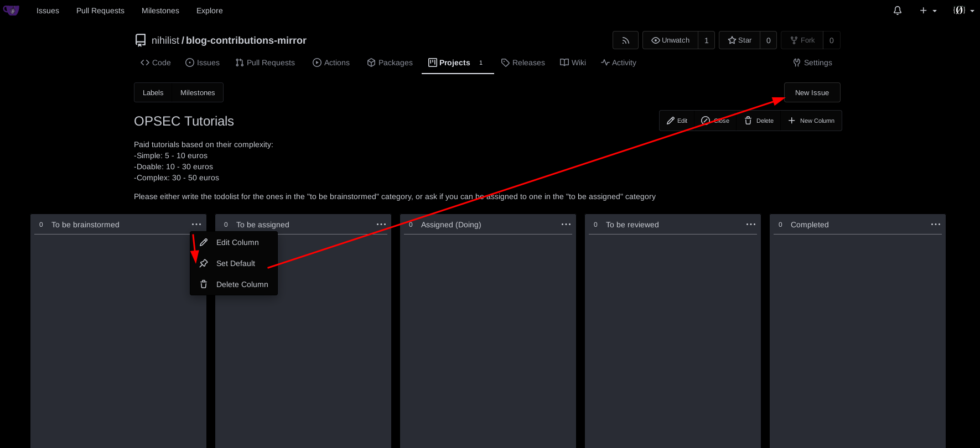Star the blog-contributions-mirror repository

pyautogui.click(x=739, y=40)
